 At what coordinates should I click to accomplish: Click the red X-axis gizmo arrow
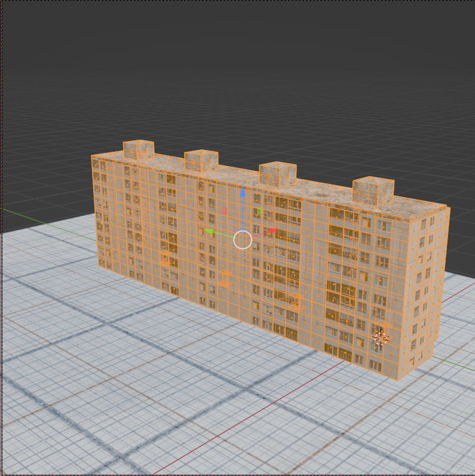pos(273,231)
